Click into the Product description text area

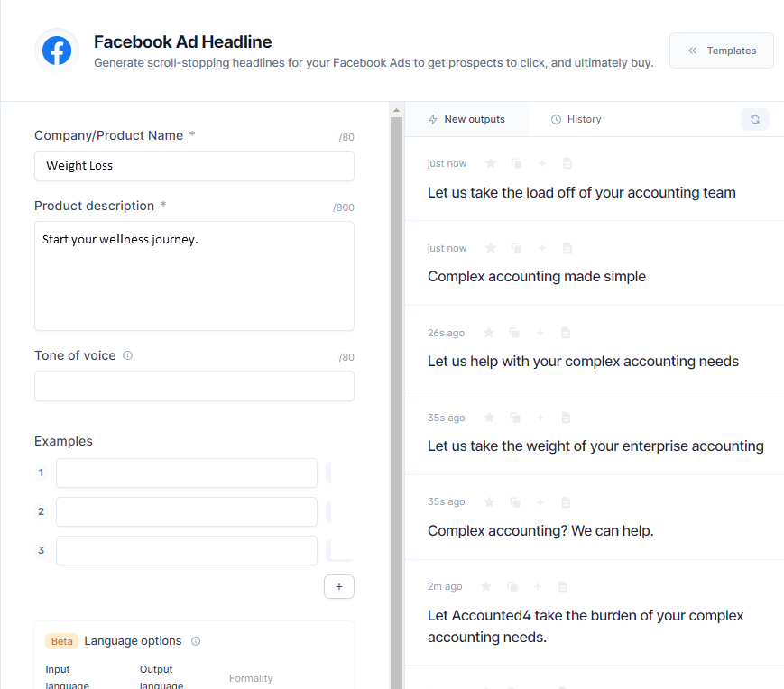(x=194, y=276)
